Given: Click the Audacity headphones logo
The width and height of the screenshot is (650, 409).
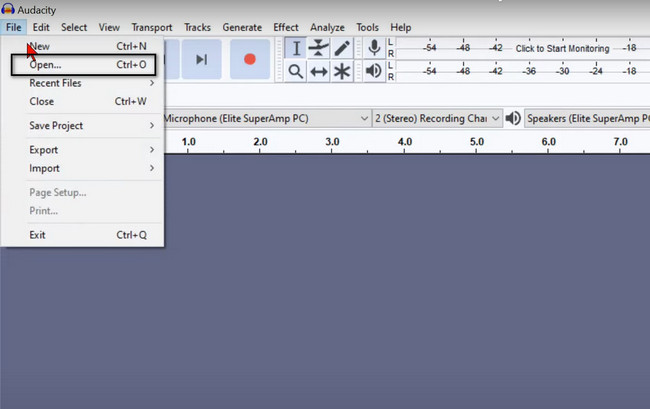Looking at the screenshot, I should pos(7,8).
